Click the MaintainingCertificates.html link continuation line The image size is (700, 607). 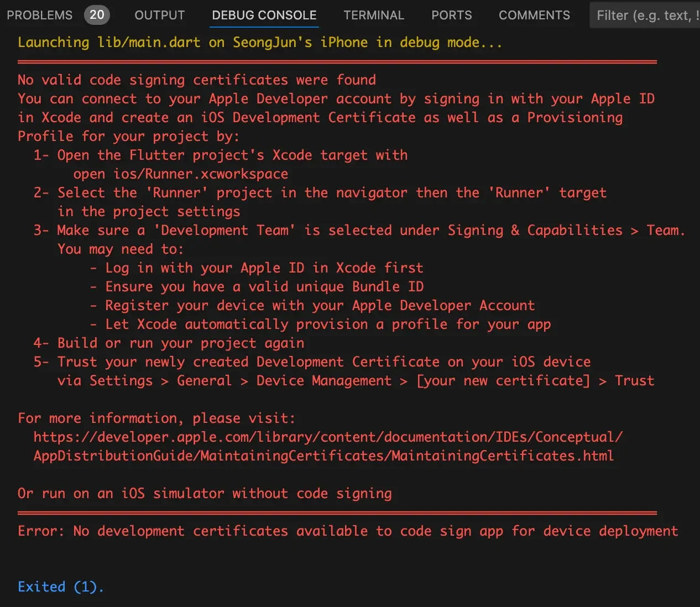coord(323,456)
